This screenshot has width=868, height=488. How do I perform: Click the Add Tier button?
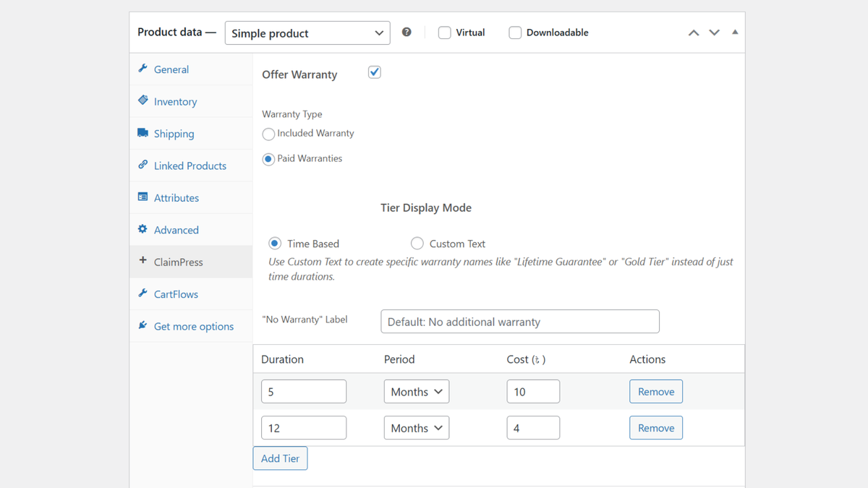click(x=280, y=458)
